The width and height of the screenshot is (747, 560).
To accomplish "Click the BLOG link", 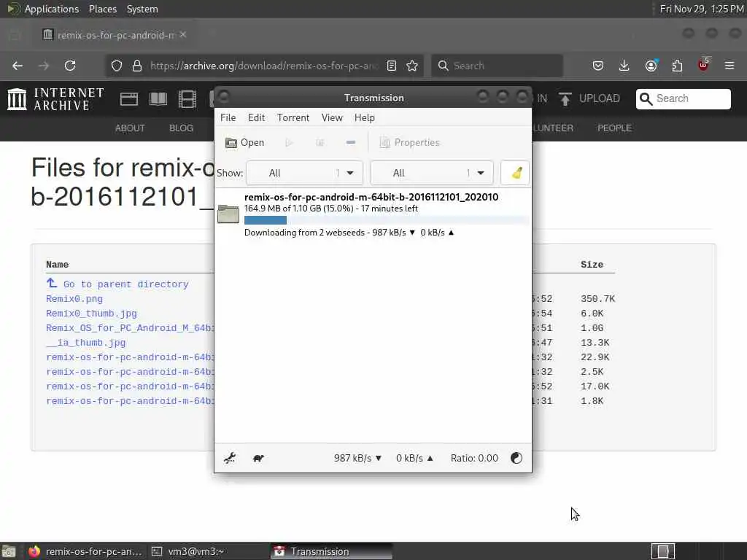I will pyautogui.click(x=181, y=128).
